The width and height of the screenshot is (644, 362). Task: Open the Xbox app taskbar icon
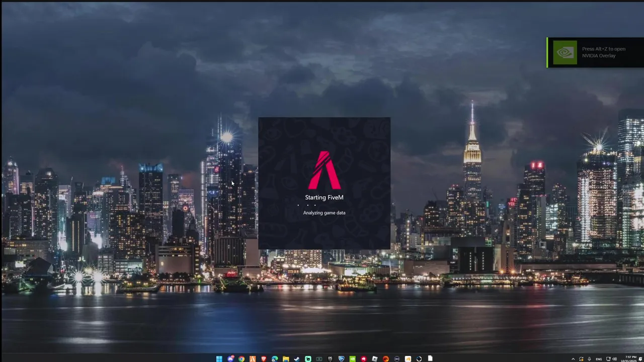click(319, 359)
